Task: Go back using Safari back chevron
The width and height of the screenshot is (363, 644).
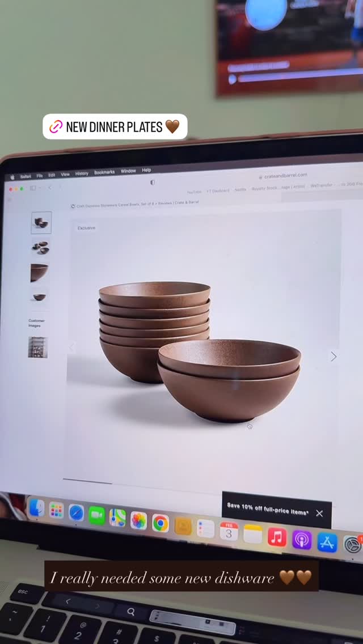Action: click(x=49, y=188)
